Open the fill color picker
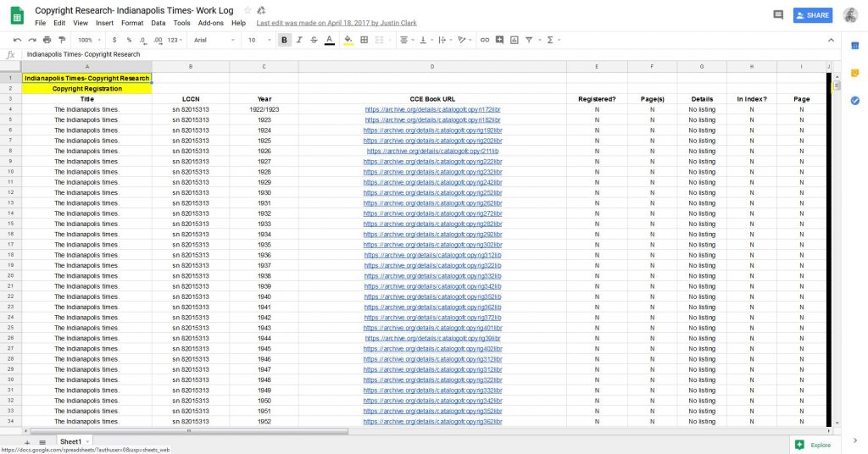 (348, 40)
